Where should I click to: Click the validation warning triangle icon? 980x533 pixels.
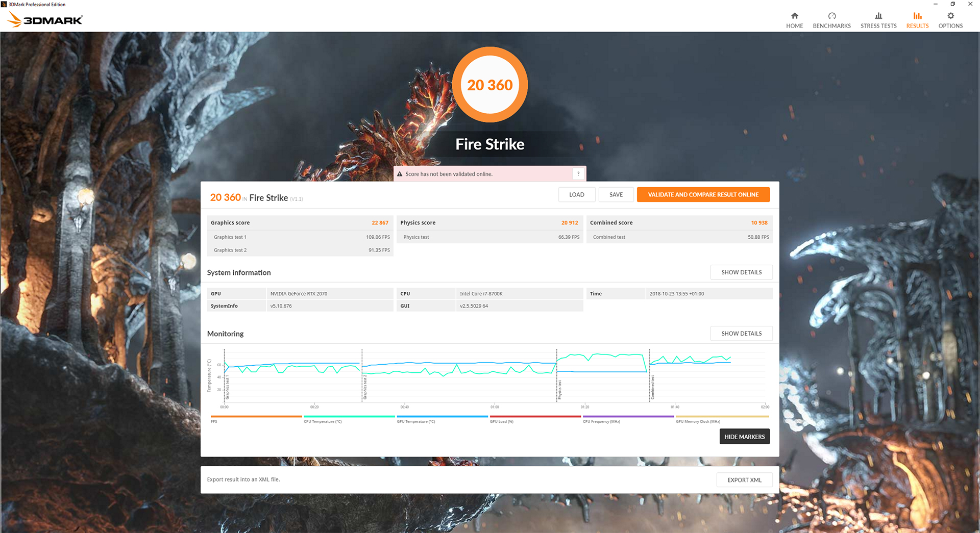tap(400, 174)
